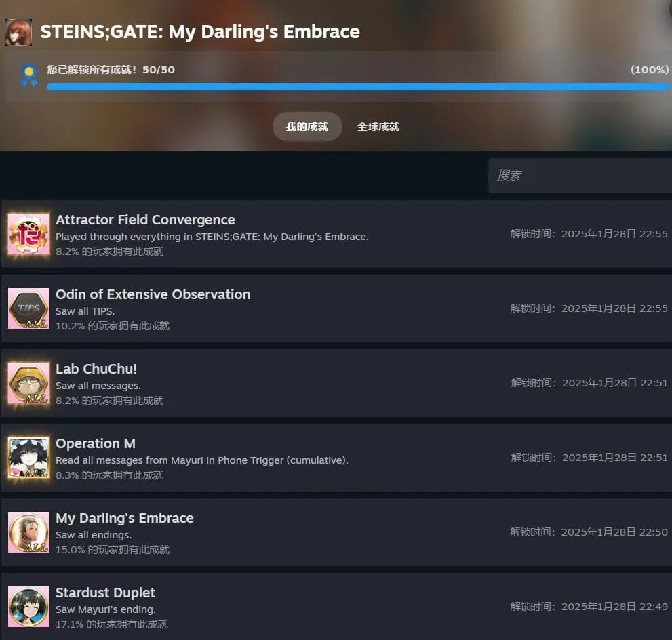This screenshot has width=672, height=640.
Task: Click the Odin of Extensive Observation icon
Action: (28, 308)
